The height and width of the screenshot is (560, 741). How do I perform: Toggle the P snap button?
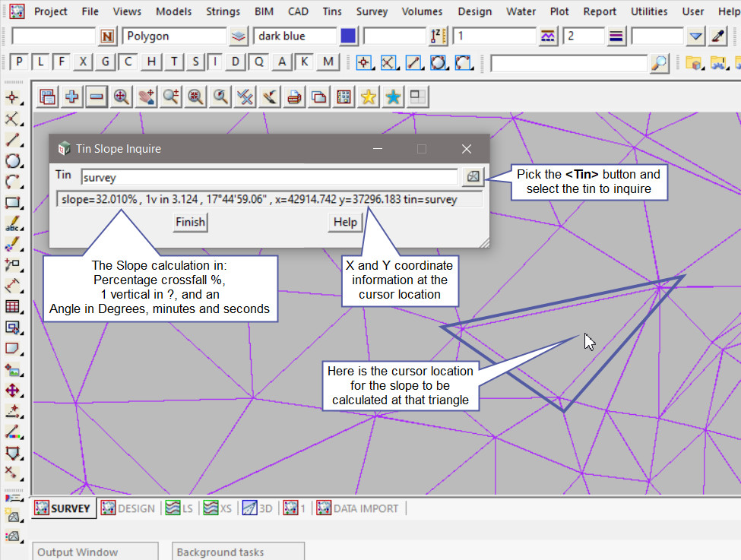[18, 62]
